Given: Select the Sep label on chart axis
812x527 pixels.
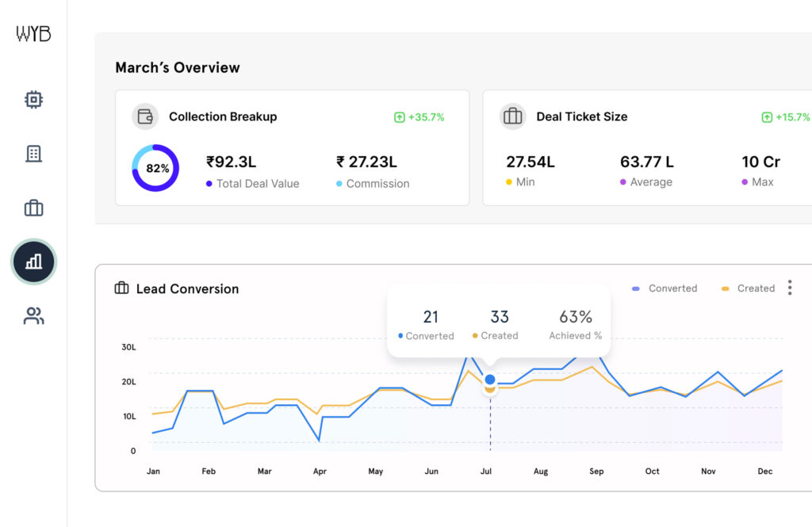Looking at the screenshot, I should (x=596, y=472).
